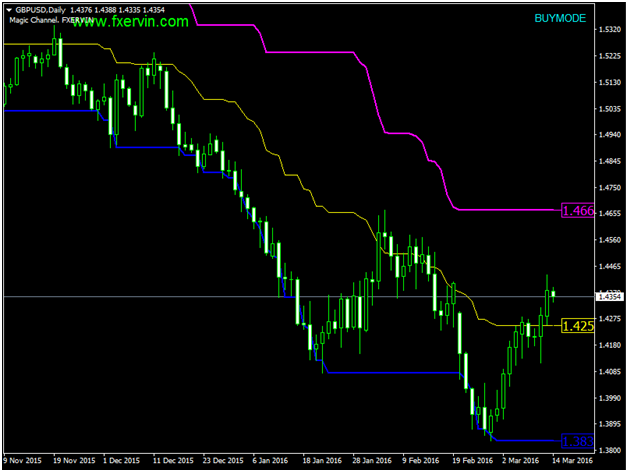Click the 6 Jan 2016 date label
The height and width of the screenshot is (472, 628).
(270, 460)
